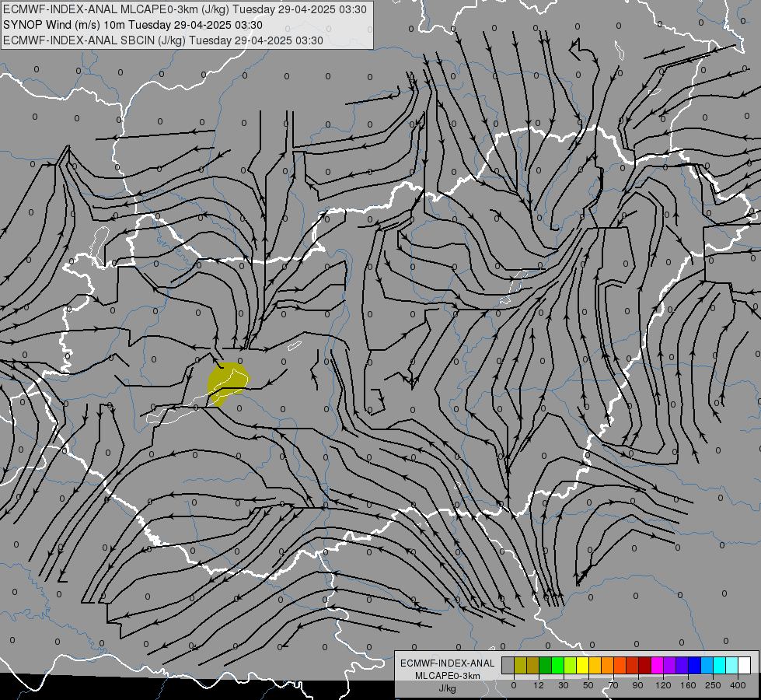Click legend tick label 30
The image size is (761, 700).
(x=564, y=685)
